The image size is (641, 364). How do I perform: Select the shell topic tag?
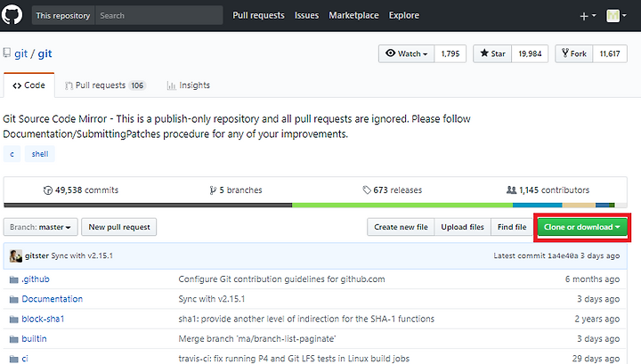40,154
